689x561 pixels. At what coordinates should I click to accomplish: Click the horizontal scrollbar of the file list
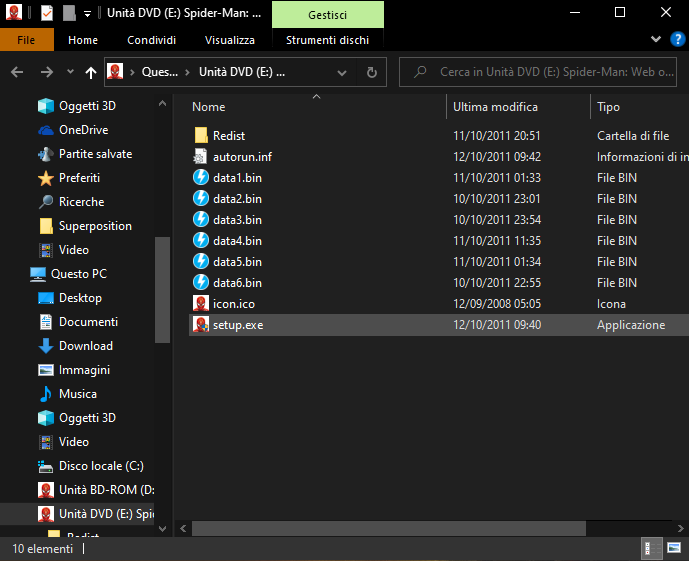pyautogui.click(x=400, y=527)
